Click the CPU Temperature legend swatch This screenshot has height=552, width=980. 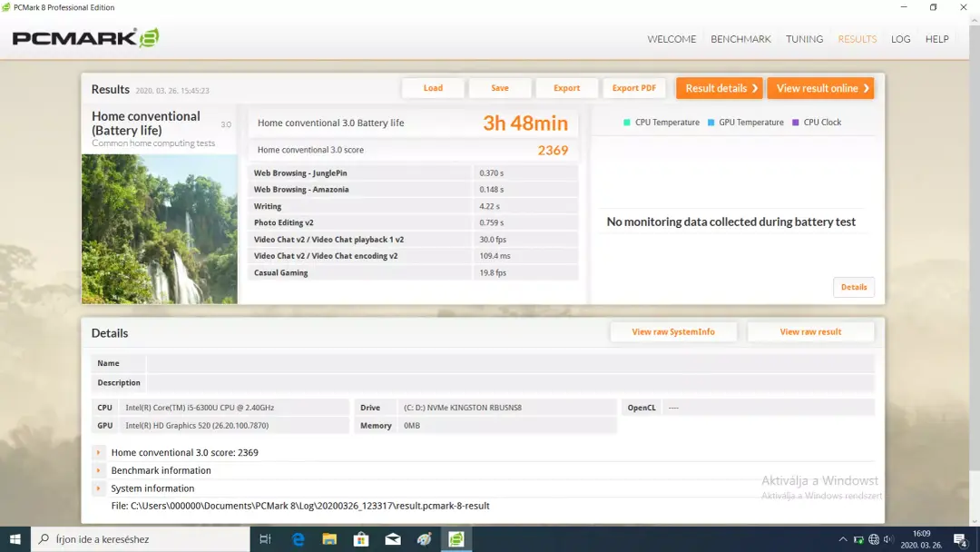pyautogui.click(x=627, y=123)
